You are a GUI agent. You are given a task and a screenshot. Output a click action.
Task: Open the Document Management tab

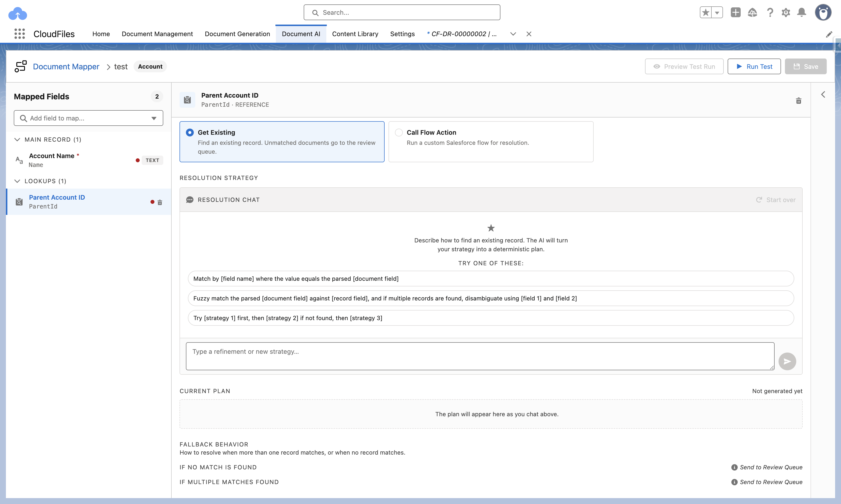pyautogui.click(x=157, y=34)
